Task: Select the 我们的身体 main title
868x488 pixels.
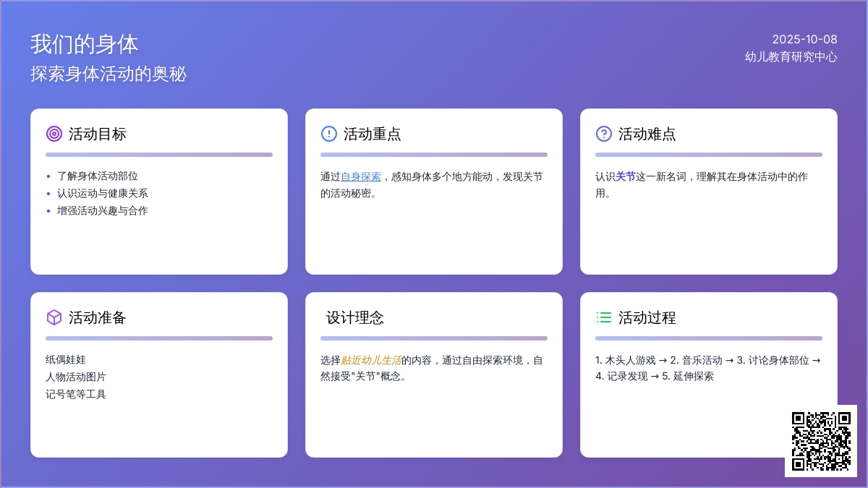Action: click(x=85, y=45)
